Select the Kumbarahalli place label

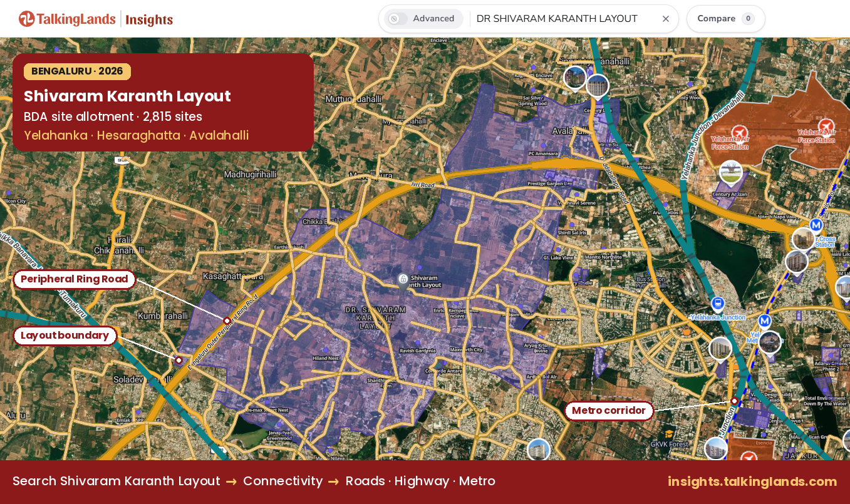pos(163,316)
